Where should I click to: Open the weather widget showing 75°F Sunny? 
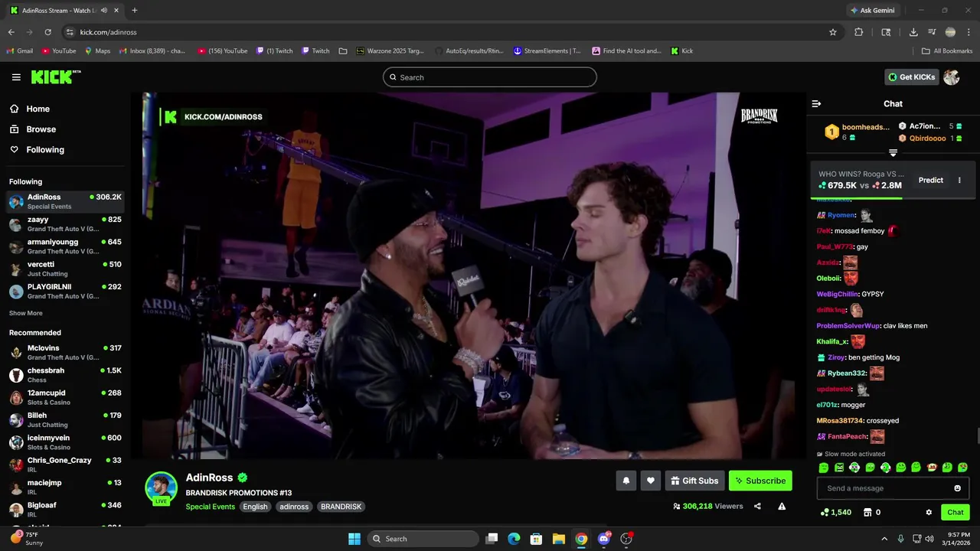[x=27, y=539]
